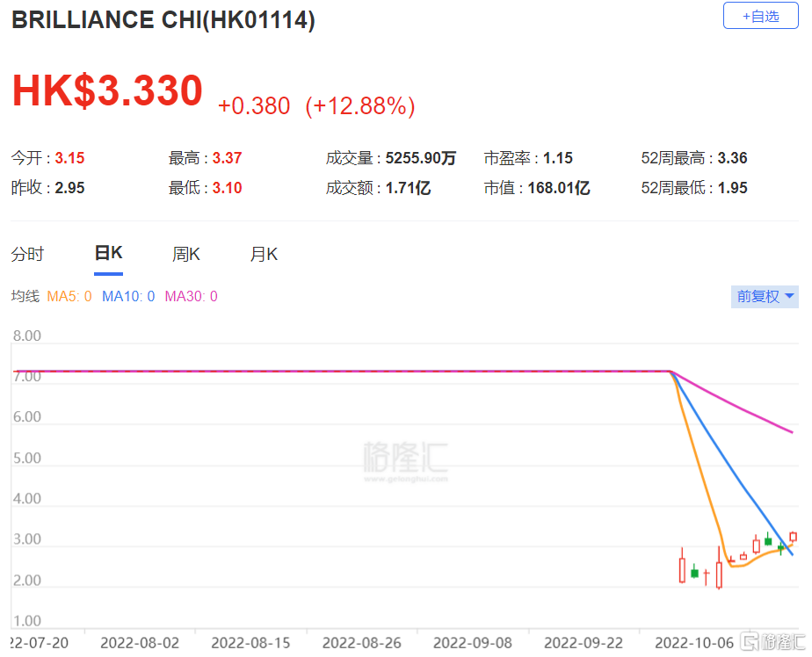Click the 5.00 price axis label

(x=27, y=458)
